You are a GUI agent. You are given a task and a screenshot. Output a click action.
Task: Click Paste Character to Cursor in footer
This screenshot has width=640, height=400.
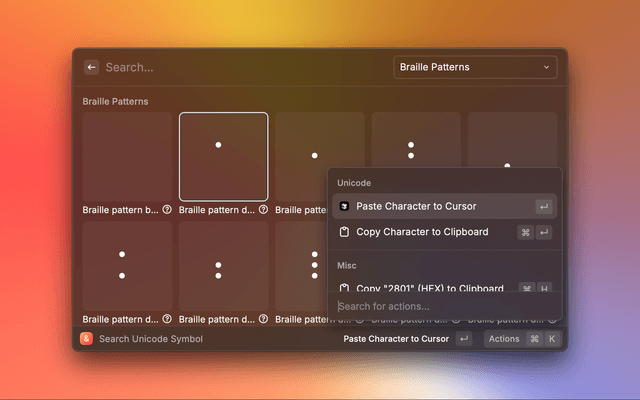click(396, 339)
